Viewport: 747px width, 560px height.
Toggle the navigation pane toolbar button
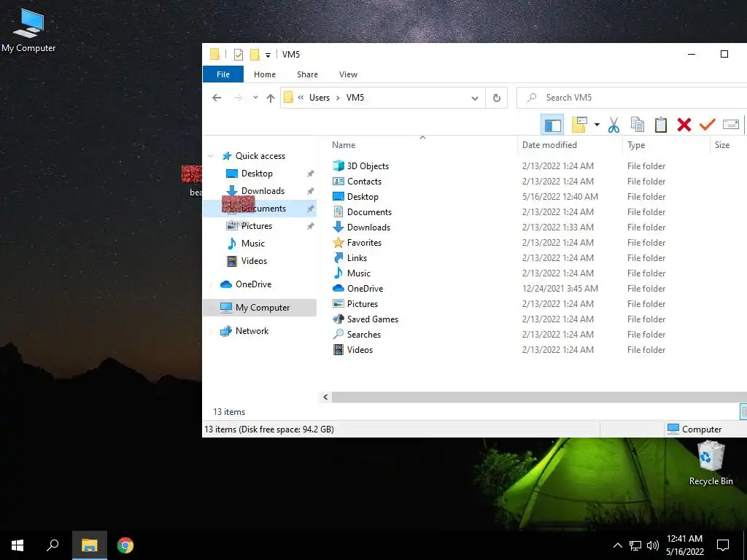[x=553, y=125]
